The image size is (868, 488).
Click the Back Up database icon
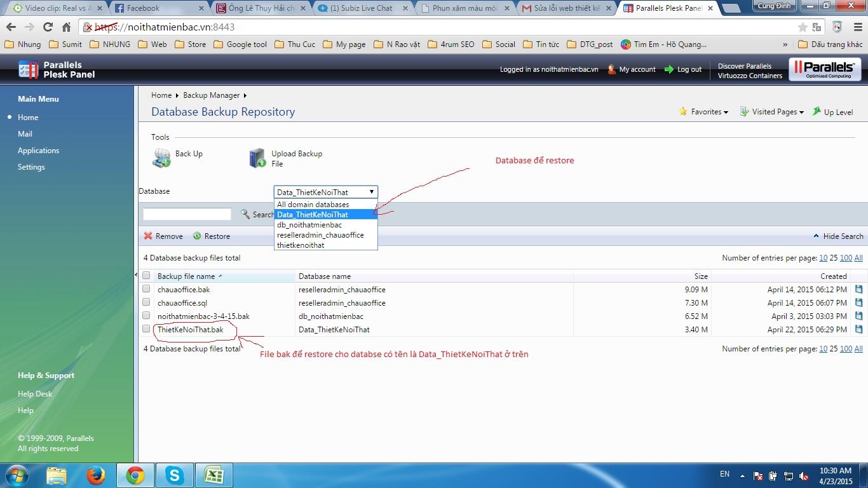[x=161, y=158]
